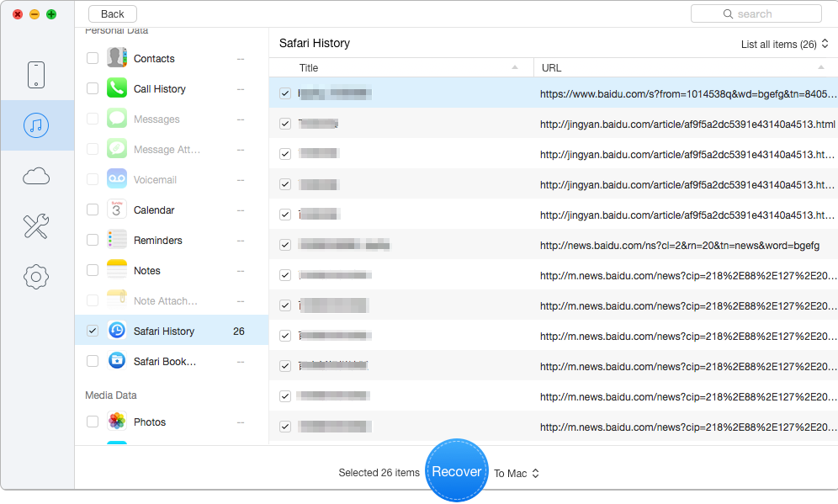Tick the Call History checkbox

pos(93,88)
